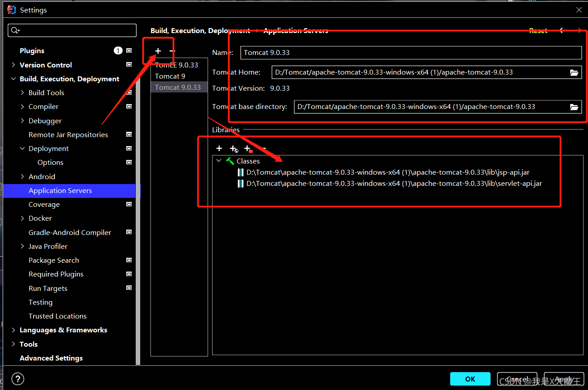Collapse the Classes library node
The height and width of the screenshot is (390, 588).
[x=219, y=161]
